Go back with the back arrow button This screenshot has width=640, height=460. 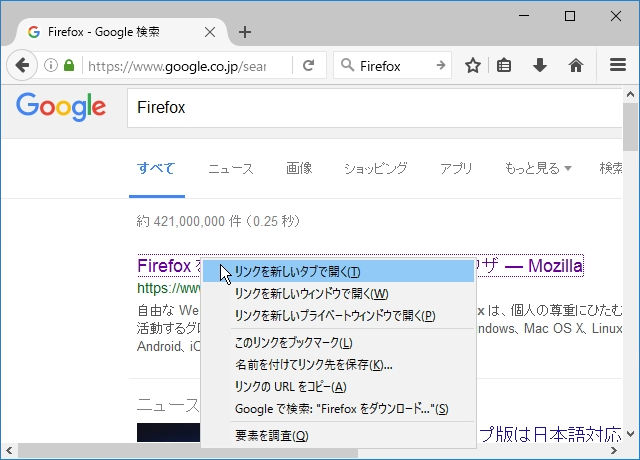click(22, 65)
